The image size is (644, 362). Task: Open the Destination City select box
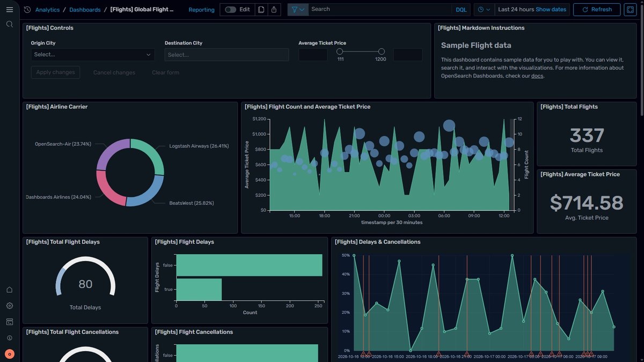coord(226,55)
